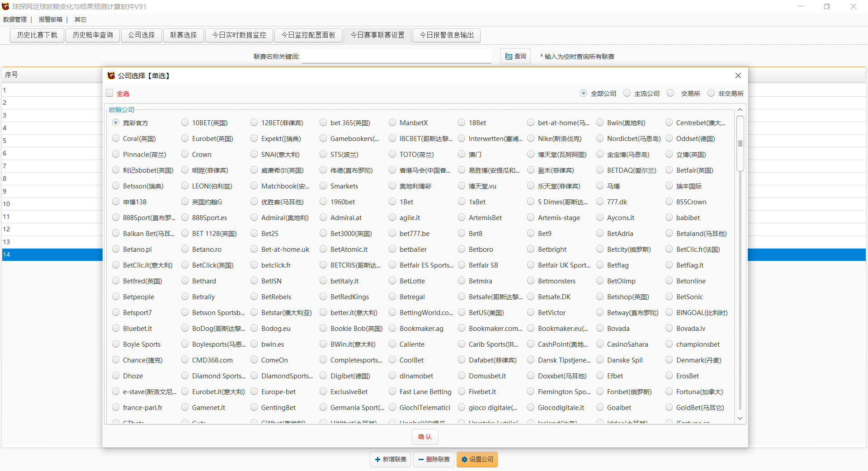Click the 设置公司 button
Screen dimensions: 868x471
(477, 459)
